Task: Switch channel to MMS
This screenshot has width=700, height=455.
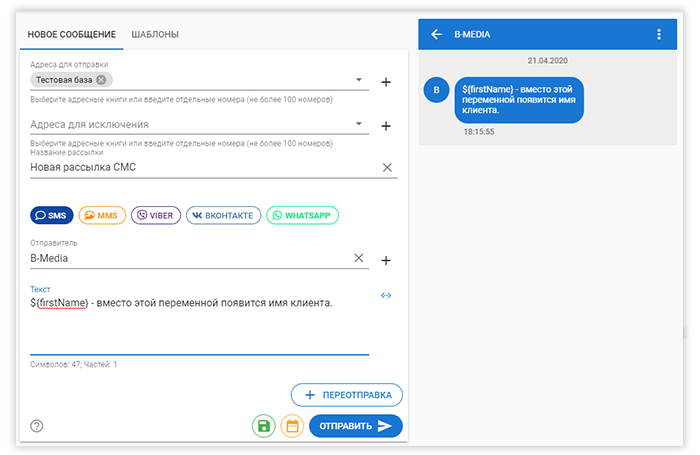Action: tap(101, 215)
